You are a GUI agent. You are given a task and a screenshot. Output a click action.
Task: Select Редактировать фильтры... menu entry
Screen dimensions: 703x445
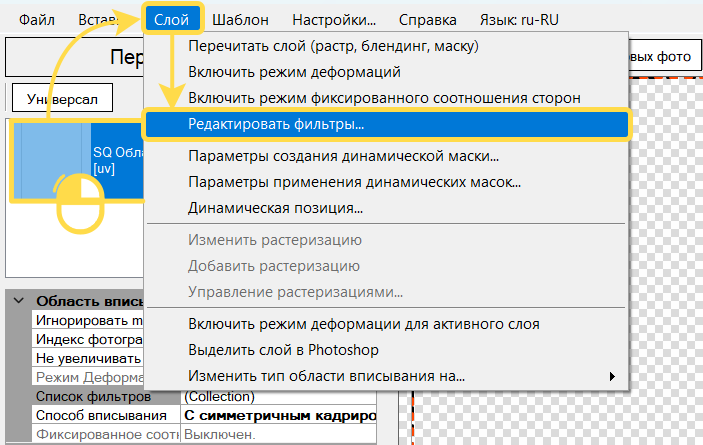click(276, 124)
